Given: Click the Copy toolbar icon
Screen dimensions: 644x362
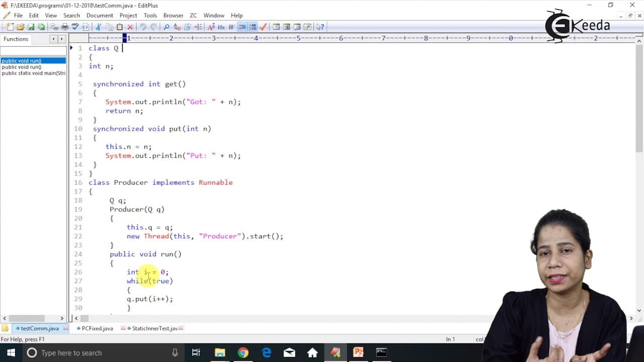Looking at the screenshot, I should coord(109,27).
